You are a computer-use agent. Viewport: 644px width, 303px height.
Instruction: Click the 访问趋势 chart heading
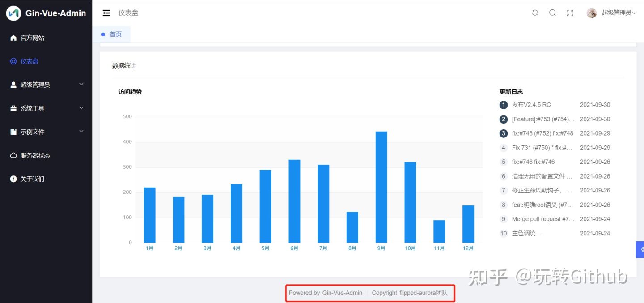pyautogui.click(x=130, y=92)
